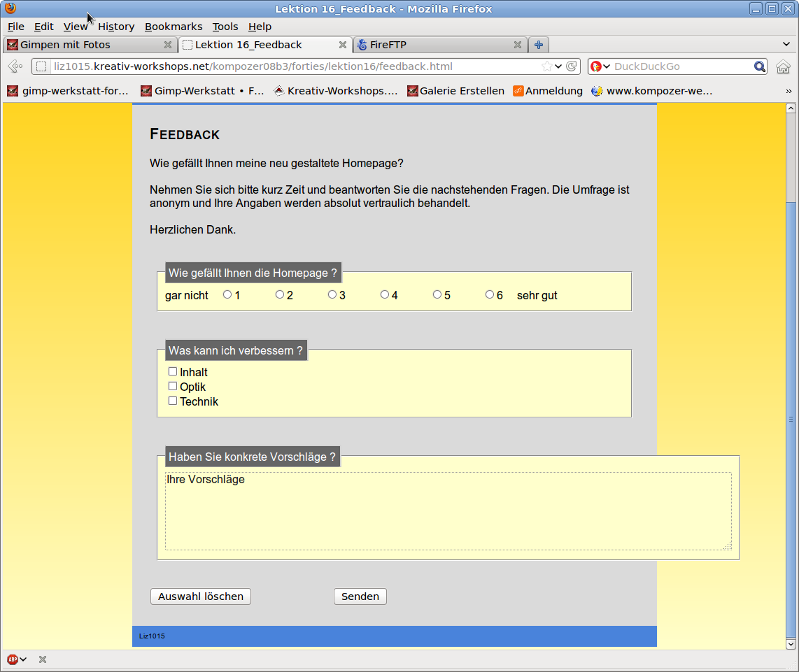Show more bookmarks via the chevron

789,90
